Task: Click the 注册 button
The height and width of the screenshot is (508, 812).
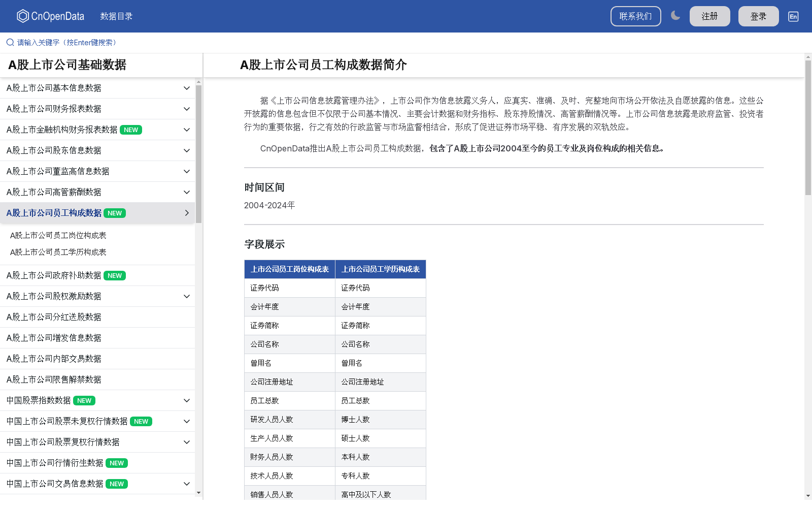Action: pos(709,16)
